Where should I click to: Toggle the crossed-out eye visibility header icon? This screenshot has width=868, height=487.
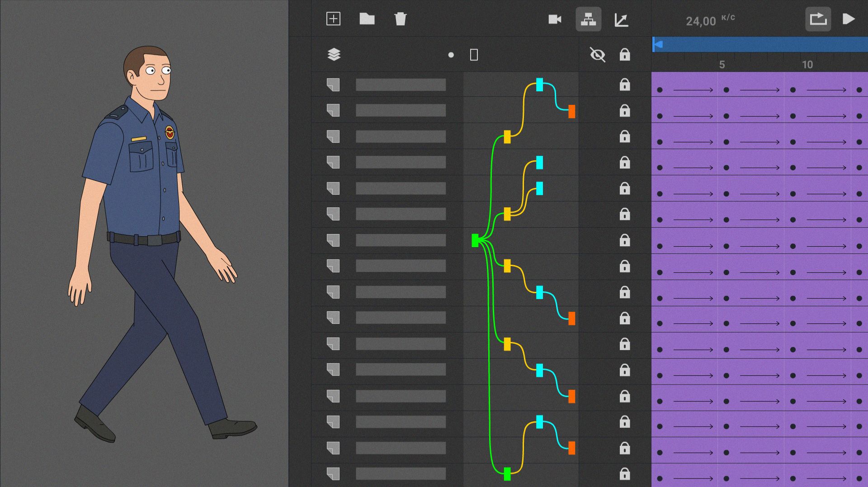coord(597,55)
